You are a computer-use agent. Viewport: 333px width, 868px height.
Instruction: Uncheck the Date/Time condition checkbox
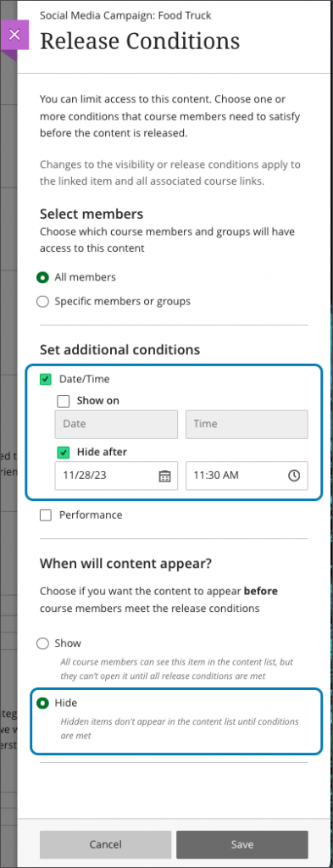point(46,380)
